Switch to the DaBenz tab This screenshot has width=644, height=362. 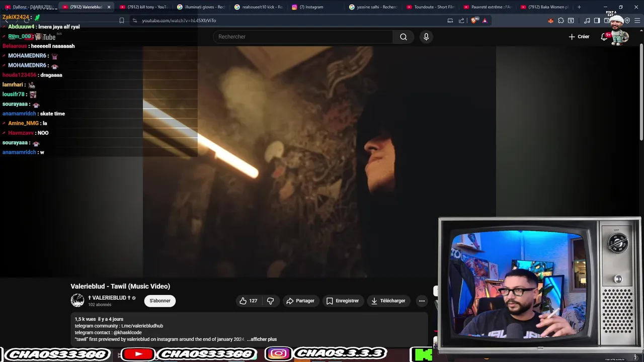pyautogui.click(x=29, y=7)
